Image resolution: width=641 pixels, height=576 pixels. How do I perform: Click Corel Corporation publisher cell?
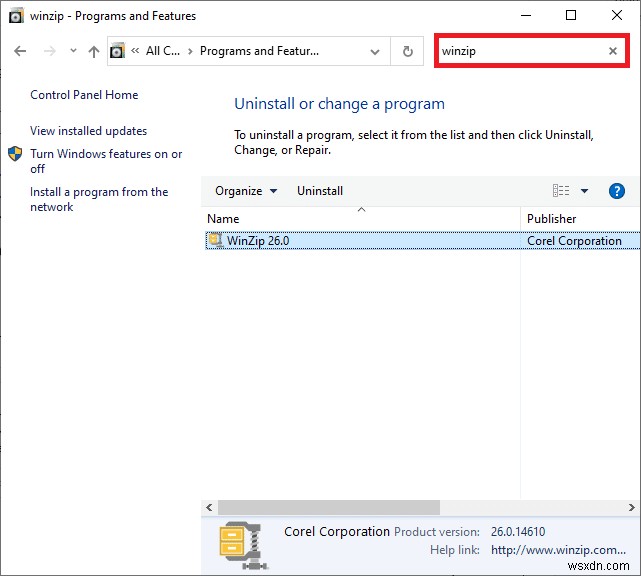point(574,241)
